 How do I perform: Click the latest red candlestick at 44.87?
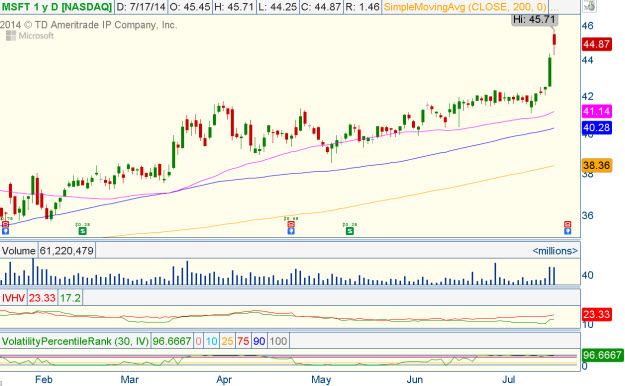(x=554, y=40)
